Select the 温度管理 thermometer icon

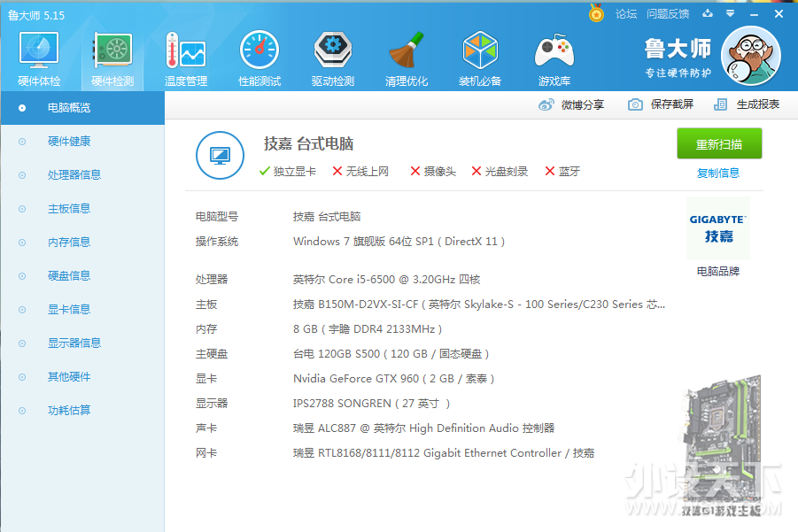(185, 52)
